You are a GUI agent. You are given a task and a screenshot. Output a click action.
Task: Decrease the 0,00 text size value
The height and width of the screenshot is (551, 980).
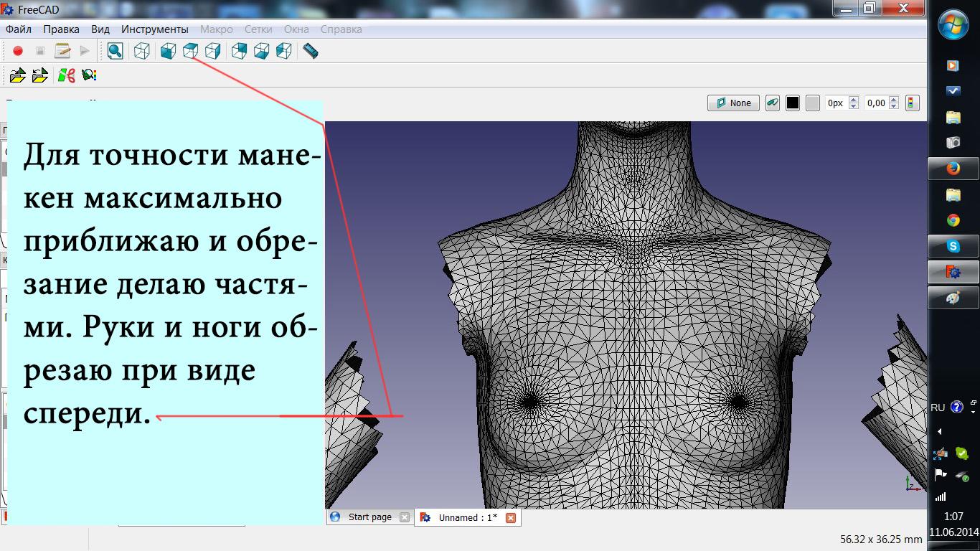coord(894,106)
